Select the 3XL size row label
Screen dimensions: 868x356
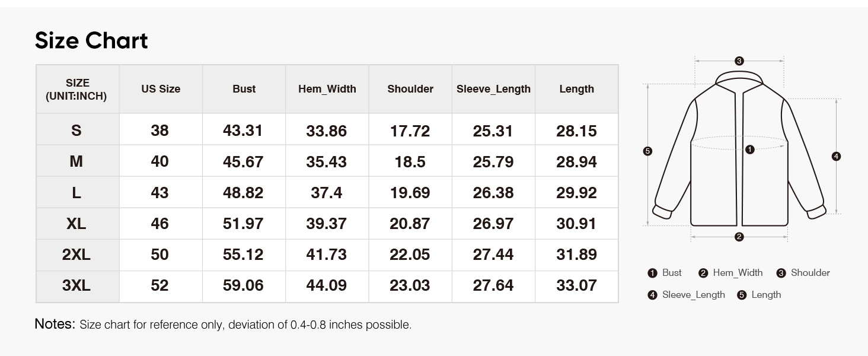pos(76,285)
